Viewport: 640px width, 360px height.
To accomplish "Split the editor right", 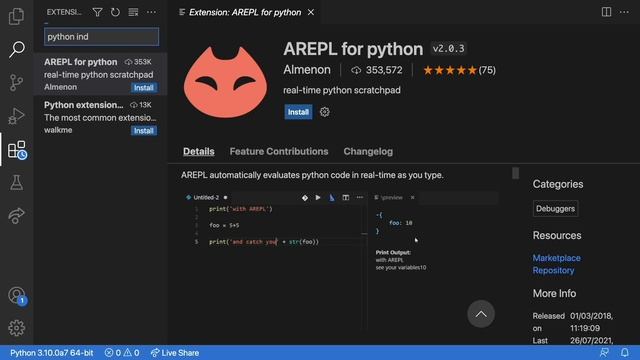I will click(x=607, y=12).
